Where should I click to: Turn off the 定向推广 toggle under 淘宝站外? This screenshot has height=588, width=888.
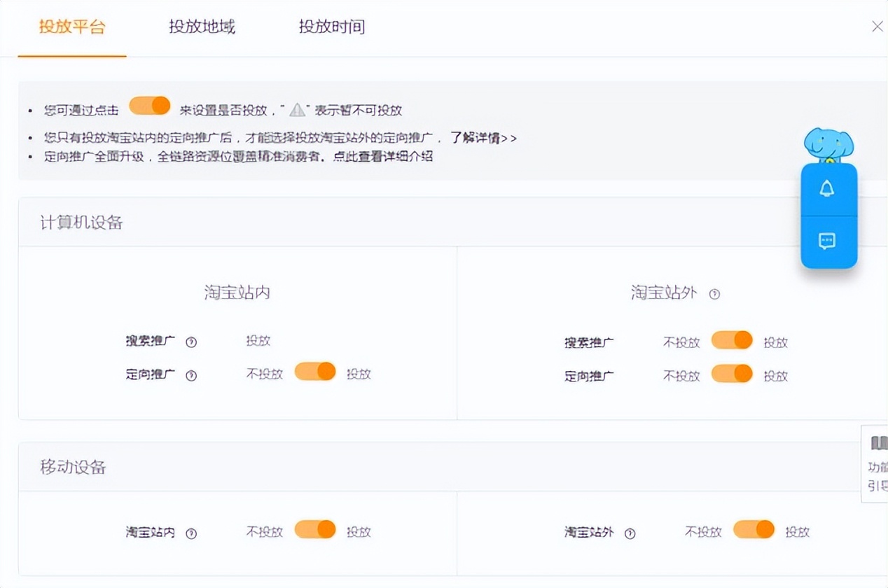(731, 374)
